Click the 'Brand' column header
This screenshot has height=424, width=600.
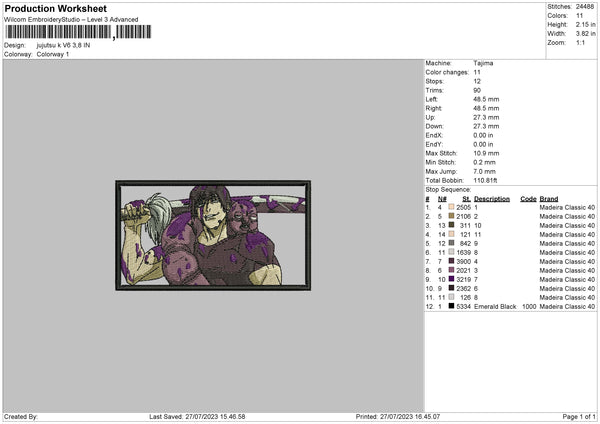tap(549, 199)
